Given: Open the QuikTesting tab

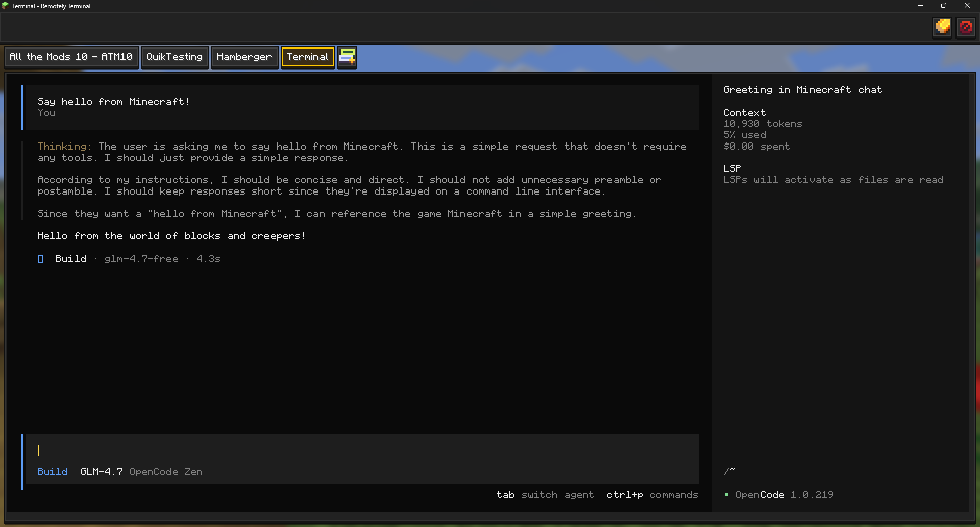Looking at the screenshot, I should [175, 57].
